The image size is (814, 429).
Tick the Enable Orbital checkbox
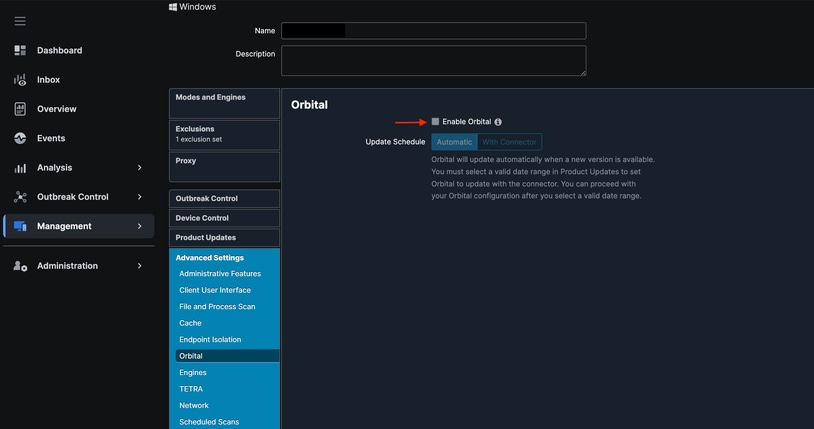435,122
